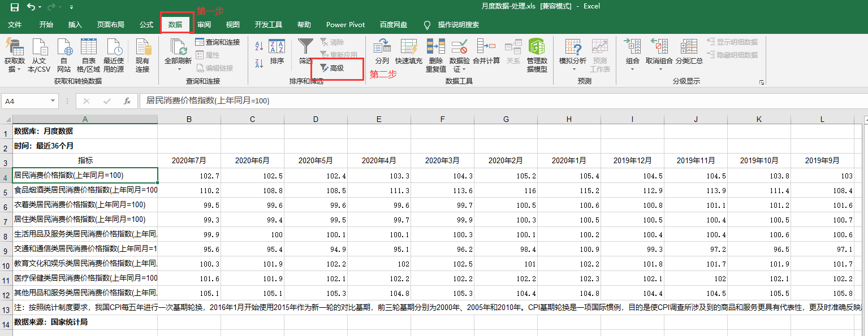868x336 pixels.
Task: Open the Power Pivot tab
Action: (346, 25)
